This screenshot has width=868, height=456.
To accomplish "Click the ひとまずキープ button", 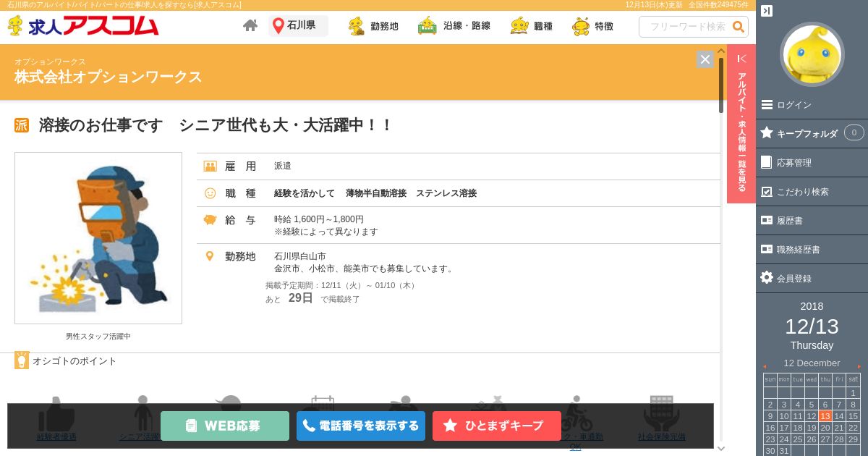I will 497,426.
